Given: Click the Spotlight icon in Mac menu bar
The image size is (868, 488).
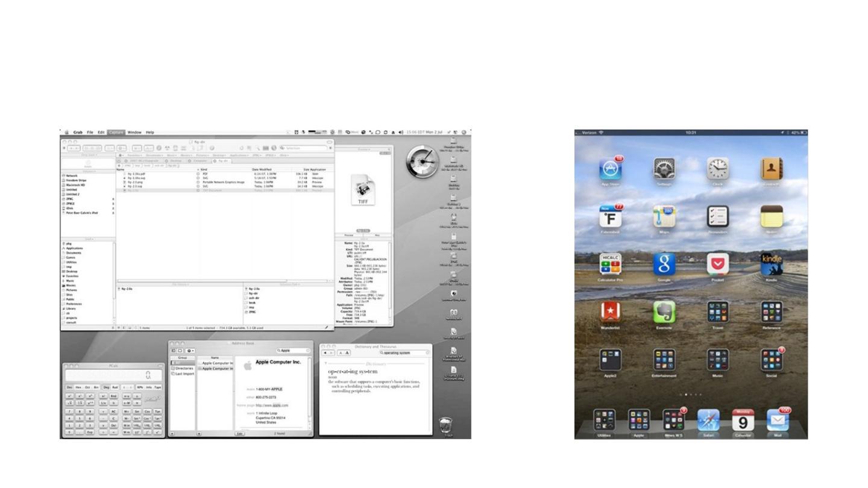Looking at the screenshot, I should [x=464, y=132].
